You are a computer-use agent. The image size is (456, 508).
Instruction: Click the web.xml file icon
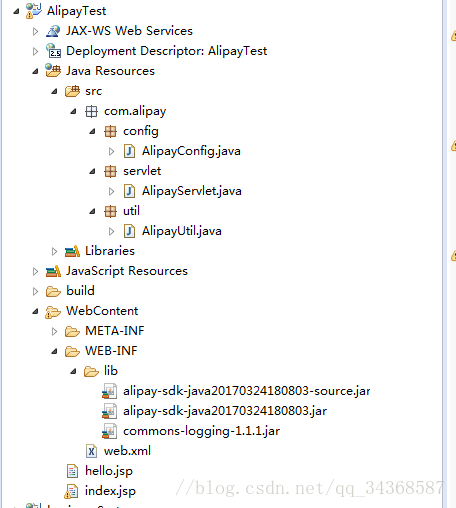click(x=91, y=451)
